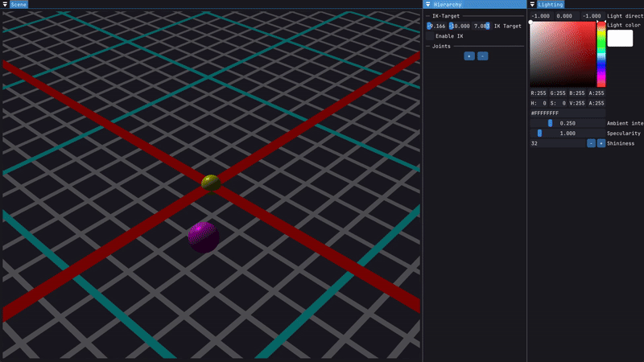Click the light direction Y field 0.000
This screenshot has width=644, height=362.
tap(567, 16)
